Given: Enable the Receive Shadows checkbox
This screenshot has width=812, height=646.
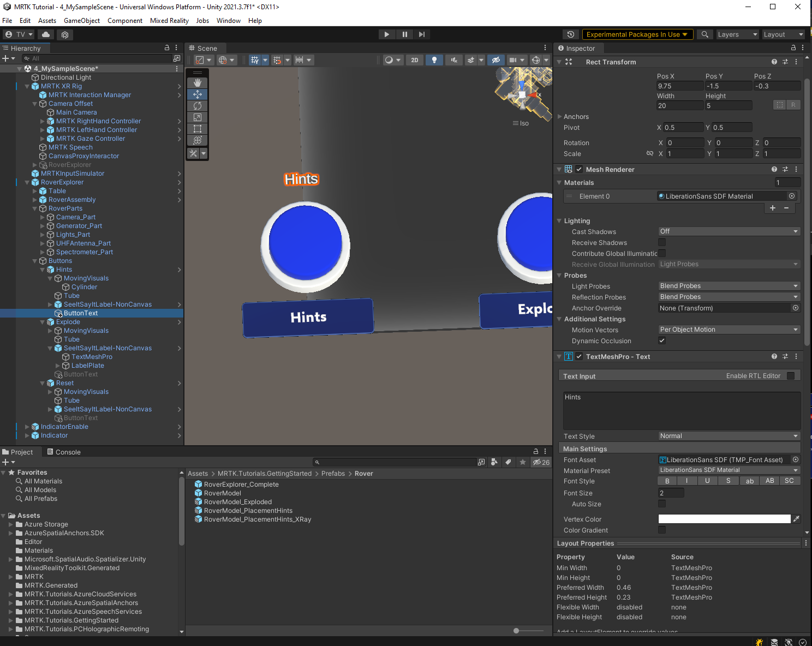Looking at the screenshot, I should coord(662,243).
